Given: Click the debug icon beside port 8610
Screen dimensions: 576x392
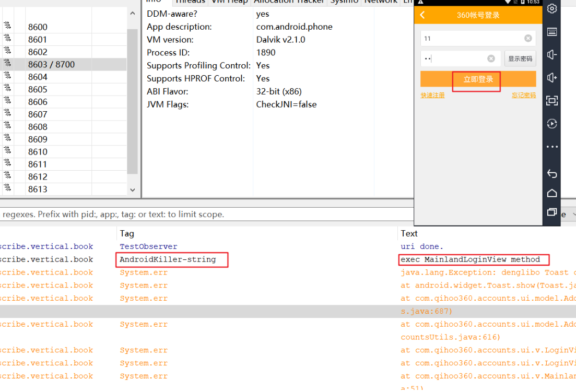Looking at the screenshot, I should (x=7, y=150).
